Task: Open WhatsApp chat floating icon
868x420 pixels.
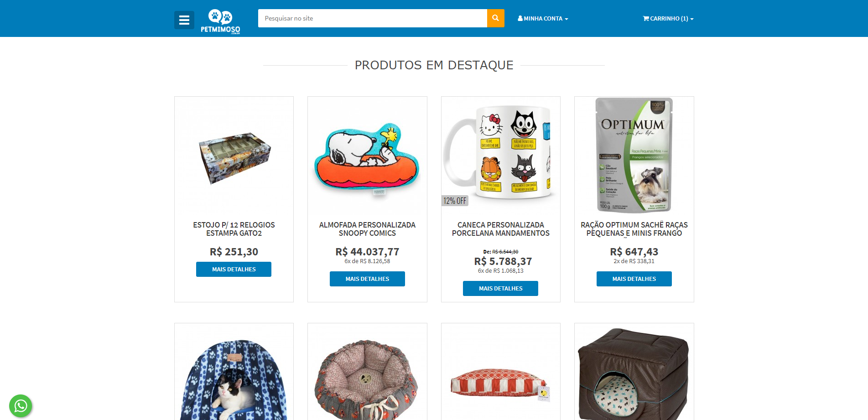Action: 21,406
